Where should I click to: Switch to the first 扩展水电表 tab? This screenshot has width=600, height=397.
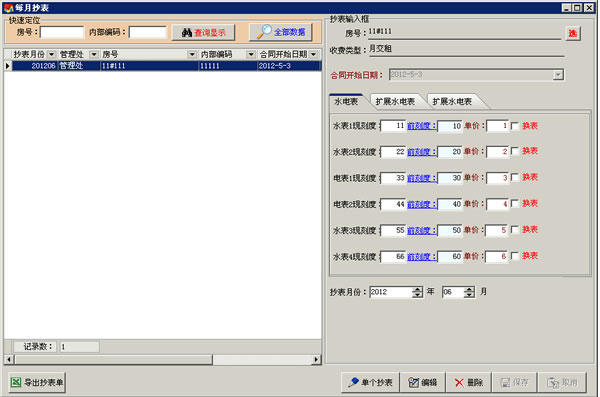(x=395, y=101)
